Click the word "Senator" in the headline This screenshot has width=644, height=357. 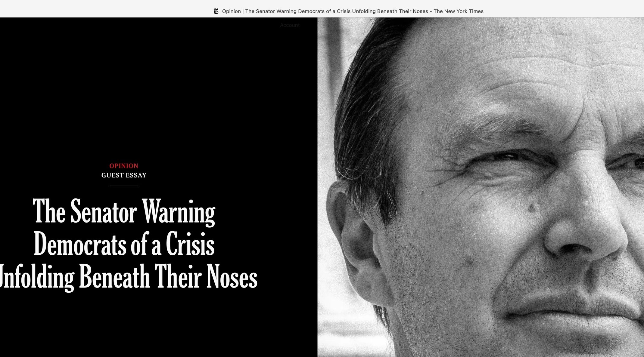tap(104, 211)
